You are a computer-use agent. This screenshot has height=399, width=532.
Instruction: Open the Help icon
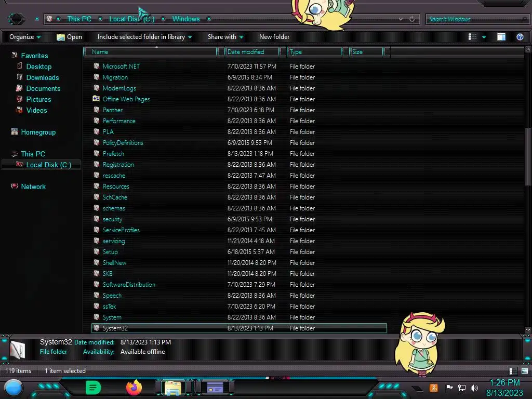coord(520,37)
